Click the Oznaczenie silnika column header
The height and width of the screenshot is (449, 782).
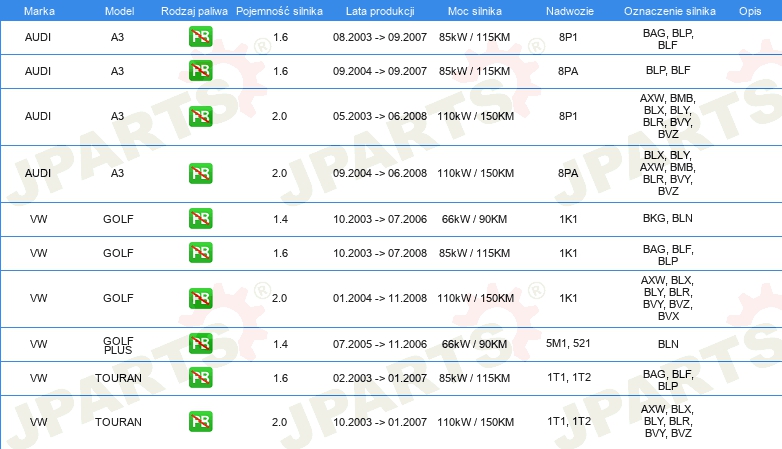(670, 11)
